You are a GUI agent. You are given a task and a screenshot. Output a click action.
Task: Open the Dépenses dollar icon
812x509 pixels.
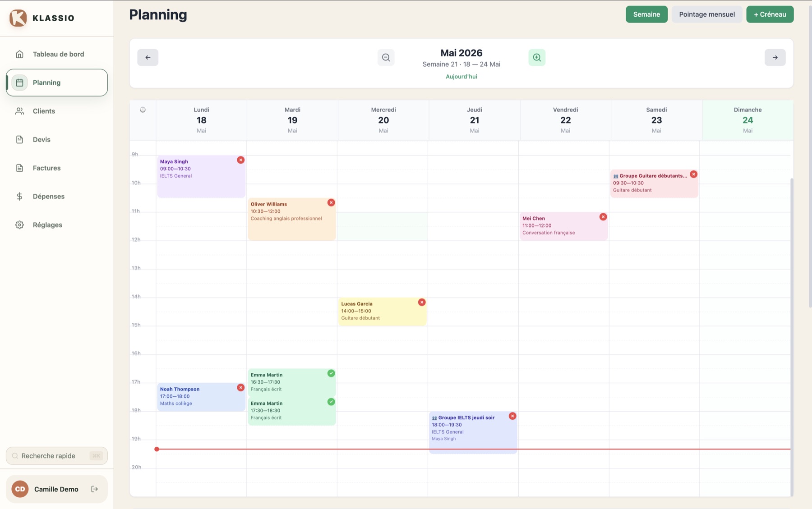pyautogui.click(x=19, y=196)
